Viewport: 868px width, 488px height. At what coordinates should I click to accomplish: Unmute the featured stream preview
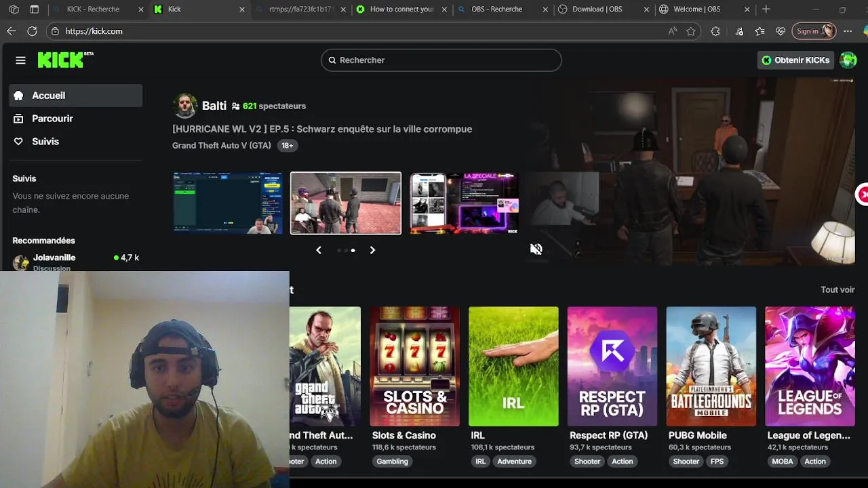536,249
